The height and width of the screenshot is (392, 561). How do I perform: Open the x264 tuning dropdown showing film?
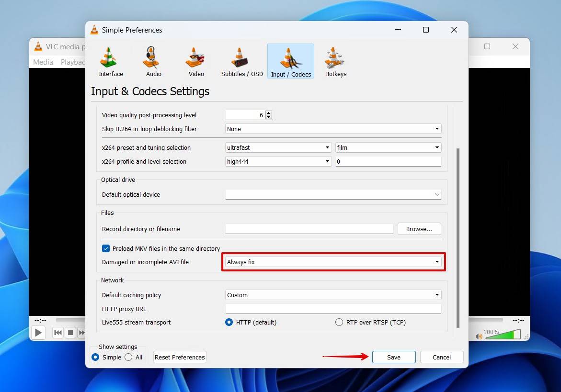tap(388, 147)
